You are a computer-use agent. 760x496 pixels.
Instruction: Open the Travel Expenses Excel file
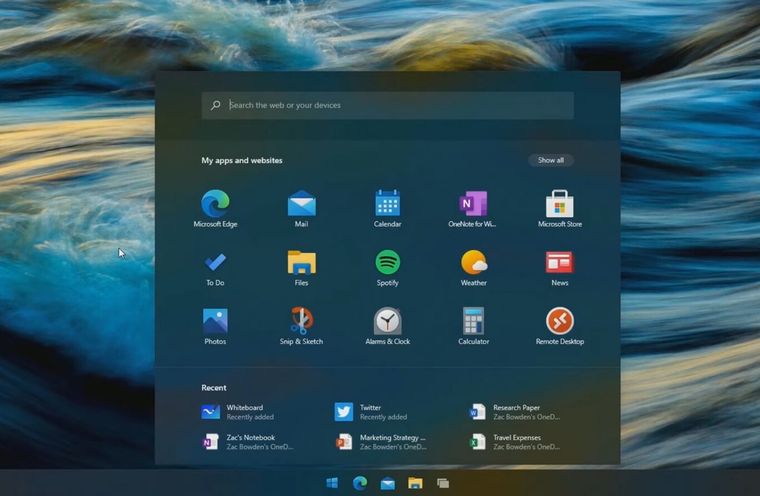[x=515, y=442]
